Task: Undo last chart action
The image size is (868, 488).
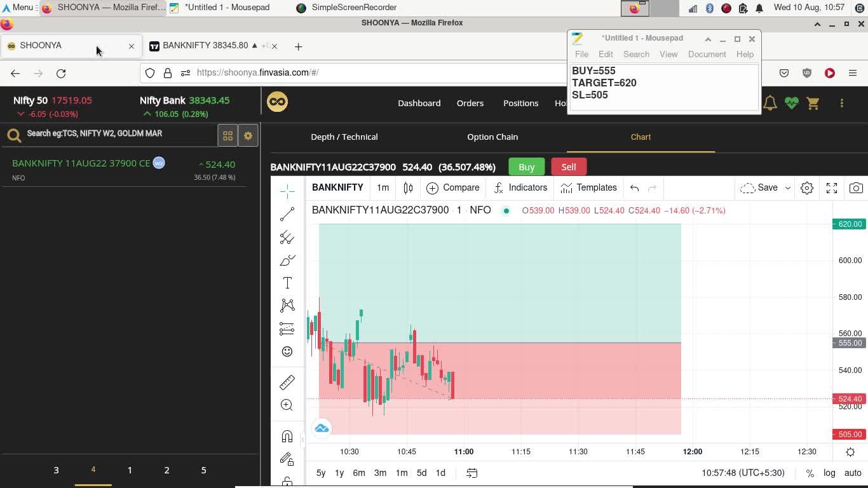Action: point(634,187)
